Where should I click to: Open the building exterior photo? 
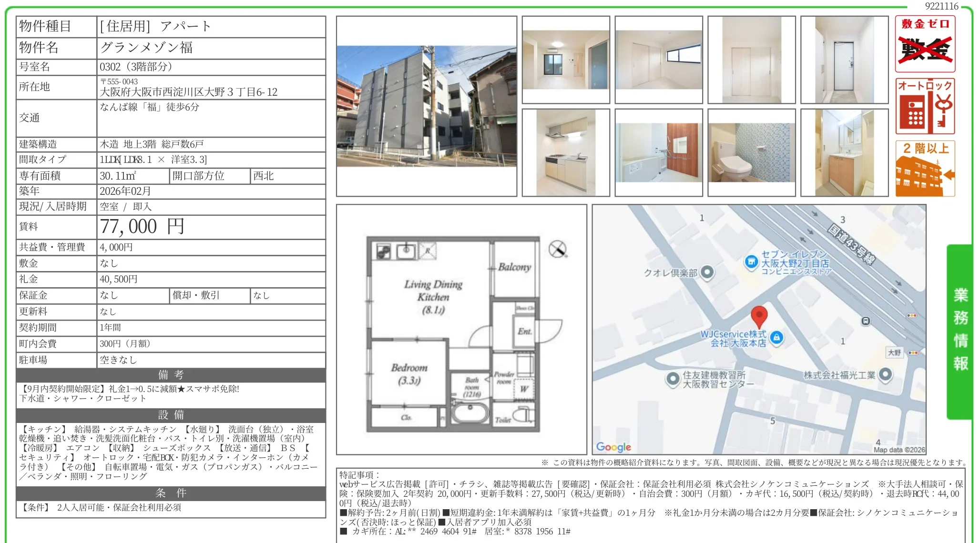tap(427, 106)
